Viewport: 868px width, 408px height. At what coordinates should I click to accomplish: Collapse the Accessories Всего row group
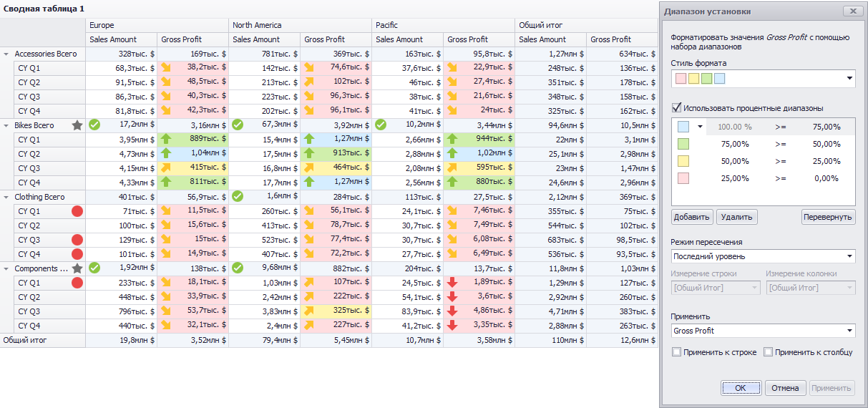coord(6,54)
